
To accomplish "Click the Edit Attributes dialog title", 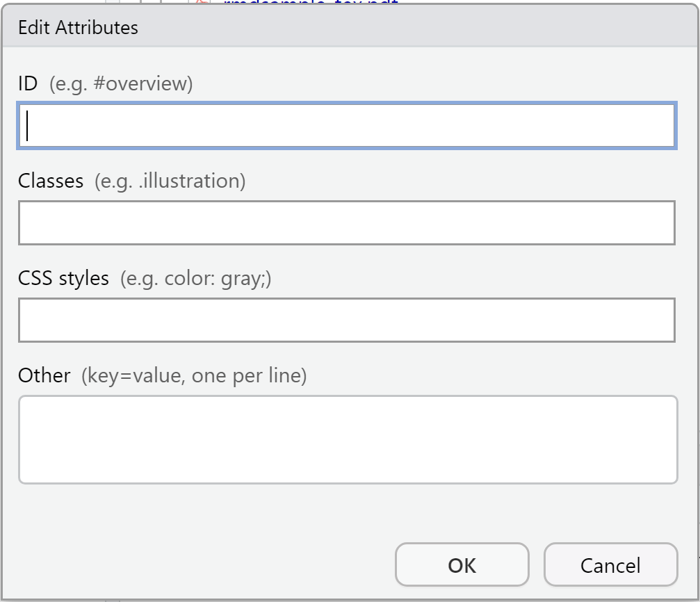I will [78, 28].
